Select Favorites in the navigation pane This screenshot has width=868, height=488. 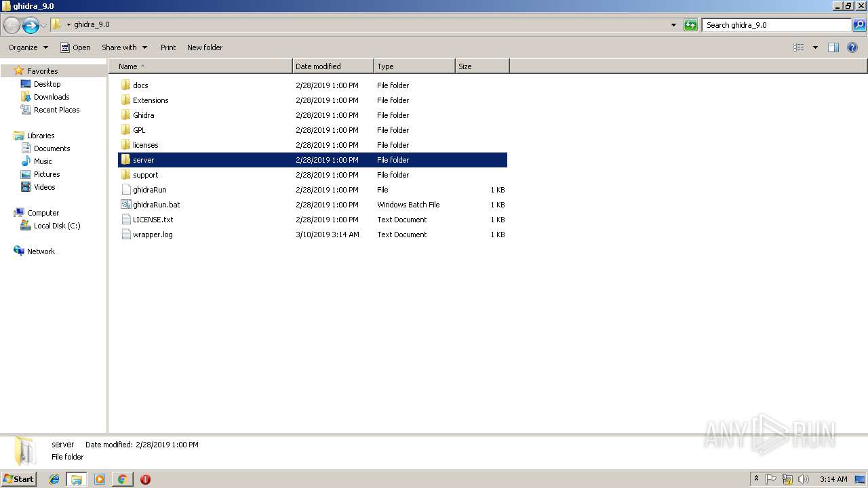[42, 71]
